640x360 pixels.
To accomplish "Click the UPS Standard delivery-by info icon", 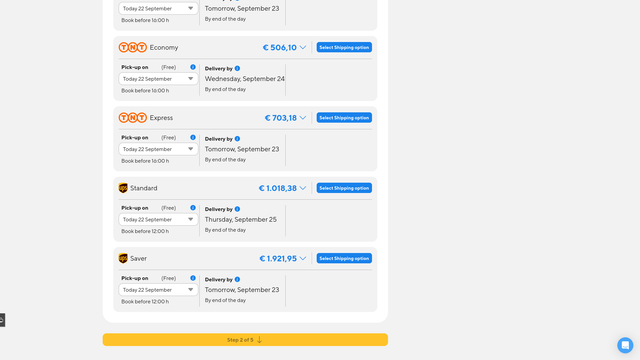I will click(237, 209).
